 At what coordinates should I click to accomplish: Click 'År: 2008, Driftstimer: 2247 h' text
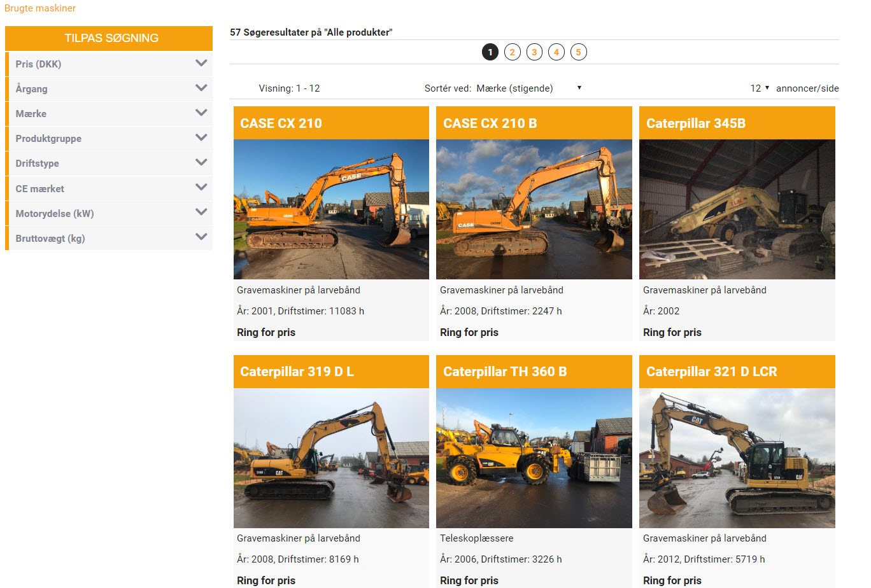click(501, 311)
